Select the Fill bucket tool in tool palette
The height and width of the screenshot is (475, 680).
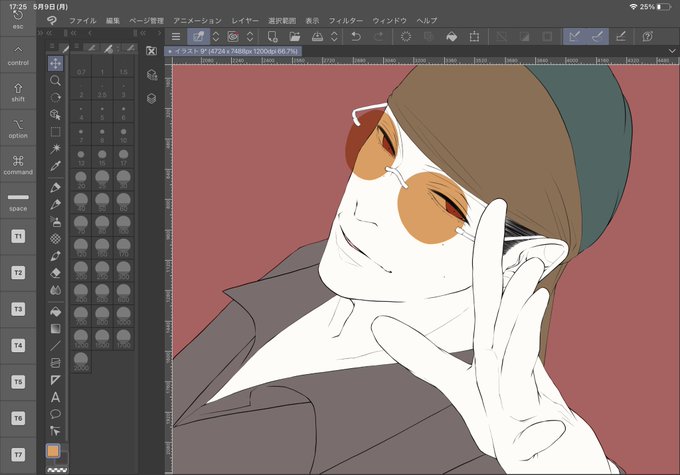point(56,311)
